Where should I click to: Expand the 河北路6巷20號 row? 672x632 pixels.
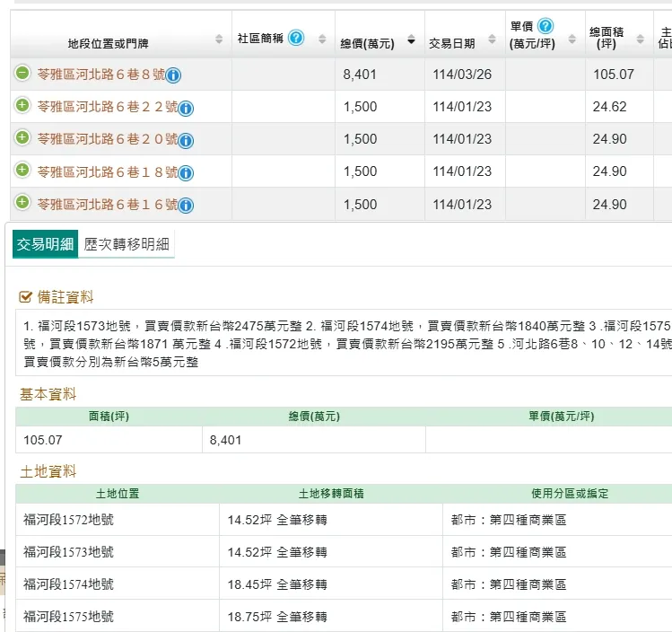point(22,138)
